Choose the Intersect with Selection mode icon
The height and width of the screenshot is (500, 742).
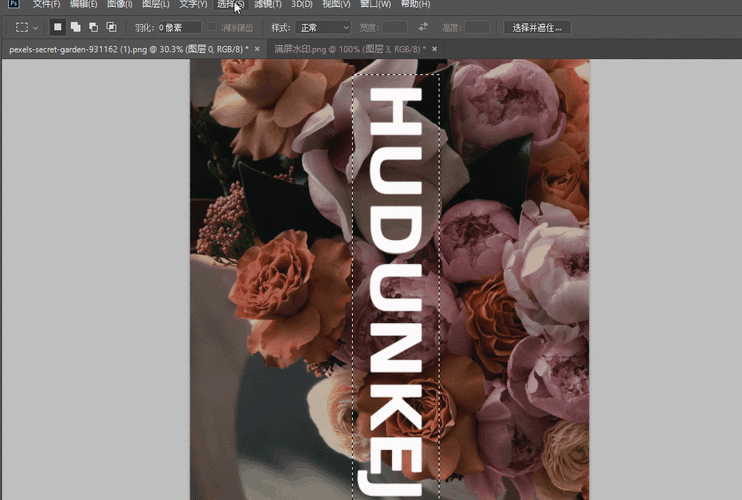111,27
